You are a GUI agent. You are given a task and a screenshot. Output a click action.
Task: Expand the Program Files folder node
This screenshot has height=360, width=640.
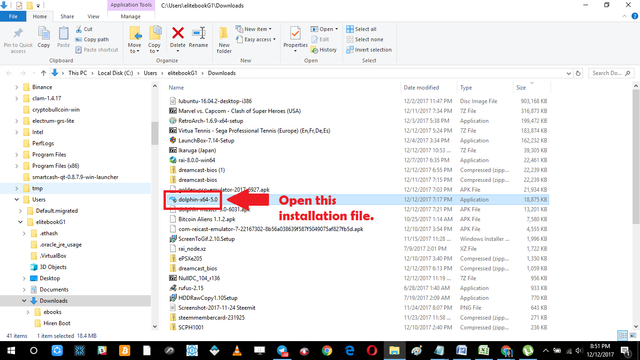(16, 155)
